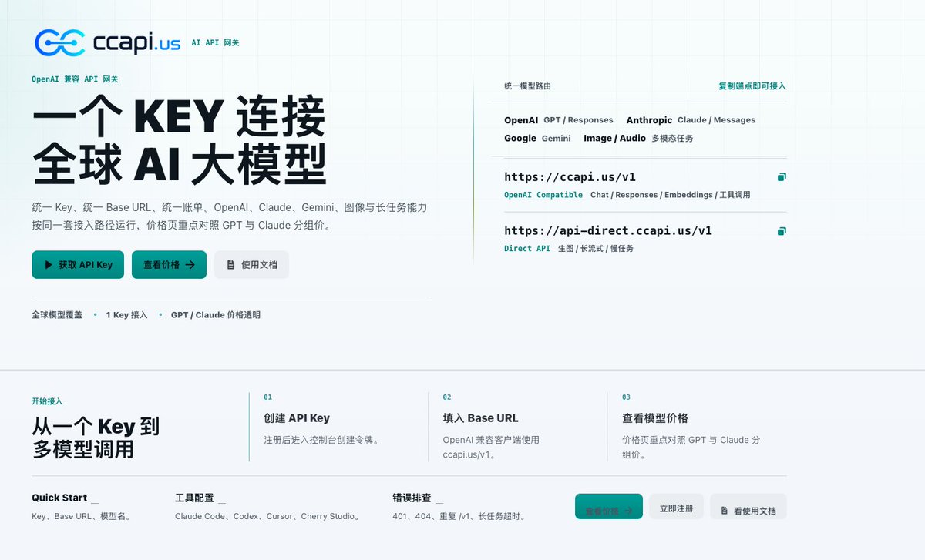Image resolution: width=925 pixels, height=560 pixels.
Task: Click Claude Code、Codex、Cursor tools description
Action: coord(268,516)
